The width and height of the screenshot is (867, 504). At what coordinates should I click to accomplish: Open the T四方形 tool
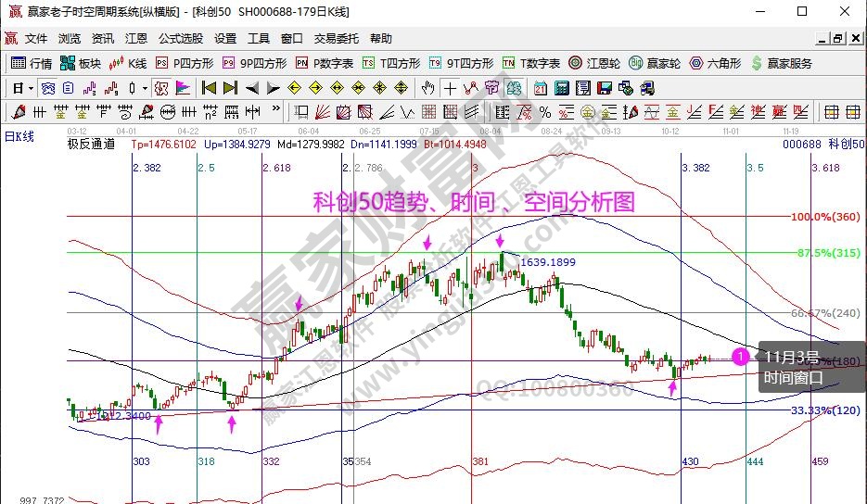pyautogui.click(x=391, y=64)
